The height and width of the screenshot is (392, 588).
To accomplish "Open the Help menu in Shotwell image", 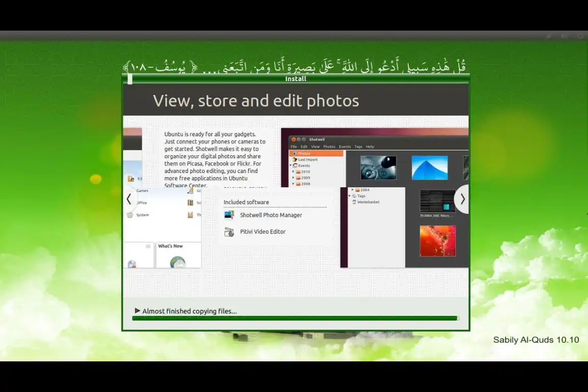I will tap(370, 146).
